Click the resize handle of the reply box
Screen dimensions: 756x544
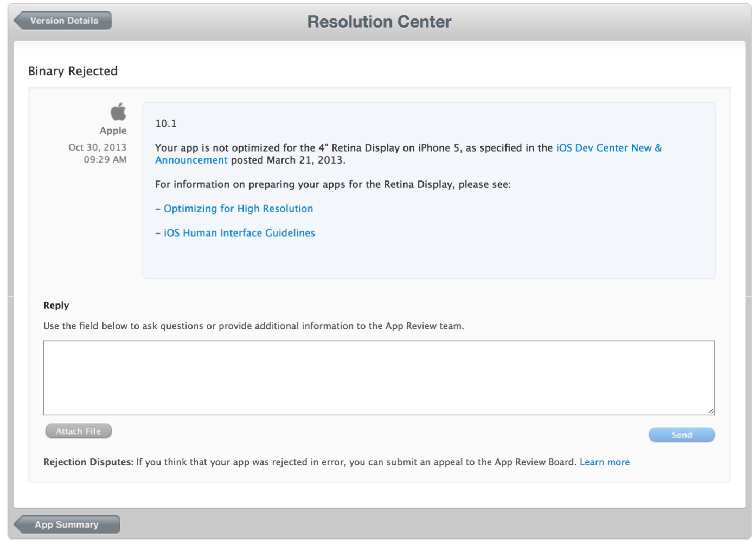tap(710, 411)
